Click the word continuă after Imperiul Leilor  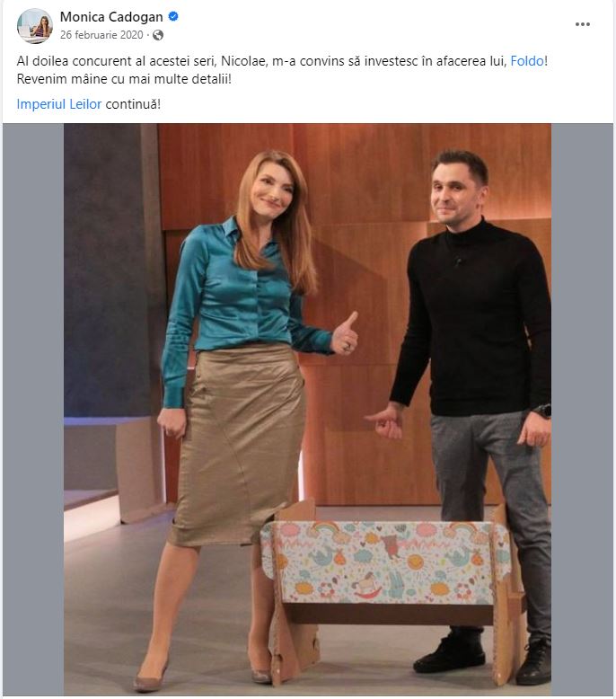click(x=133, y=104)
